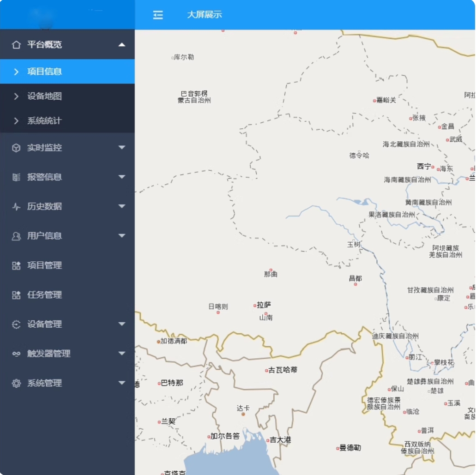Select the 项目信息 submenu item
Screen dimensions: 476x475
click(44, 72)
